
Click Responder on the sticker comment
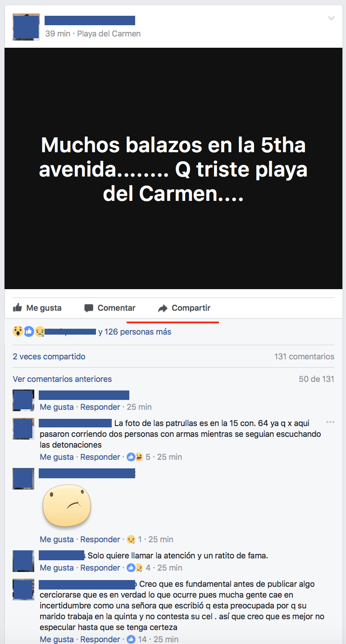point(100,539)
